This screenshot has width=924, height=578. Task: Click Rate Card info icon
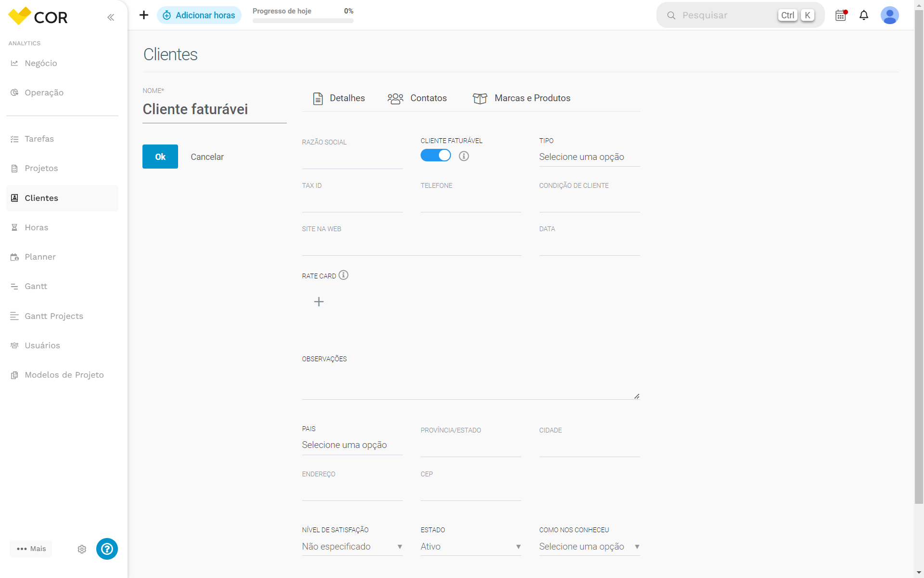(344, 275)
